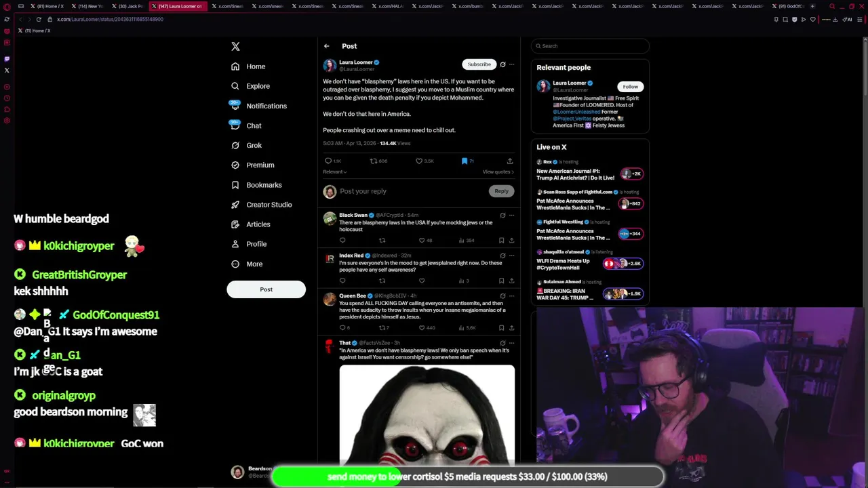Bookmark Queen Bee's comment
This screenshot has width=868, height=488.
[x=501, y=327]
